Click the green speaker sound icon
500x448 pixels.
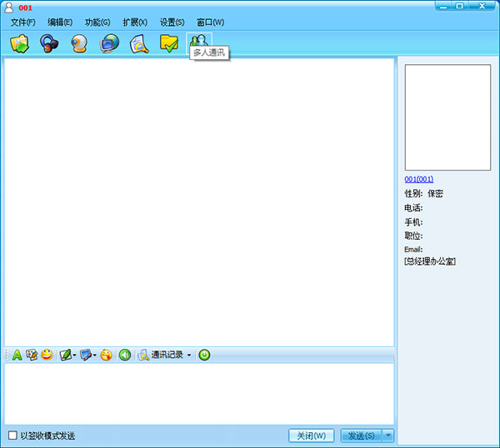coord(125,355)
